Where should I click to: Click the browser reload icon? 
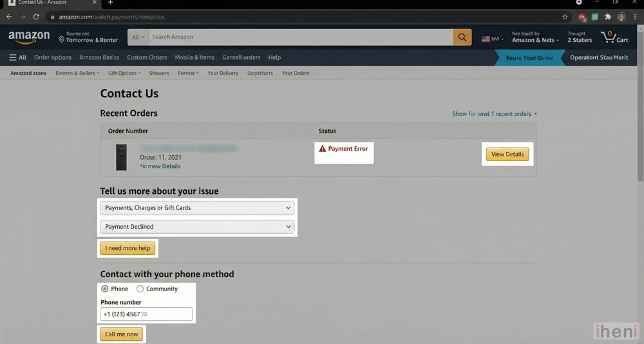click(x=36, y=17)
